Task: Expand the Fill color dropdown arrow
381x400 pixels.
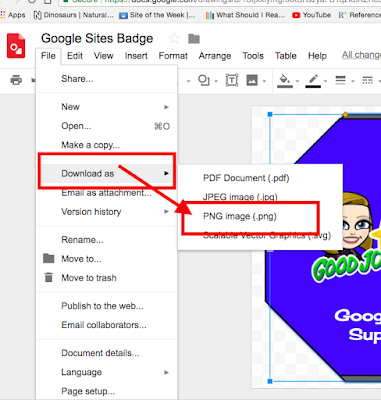Action: coord(297,81)
